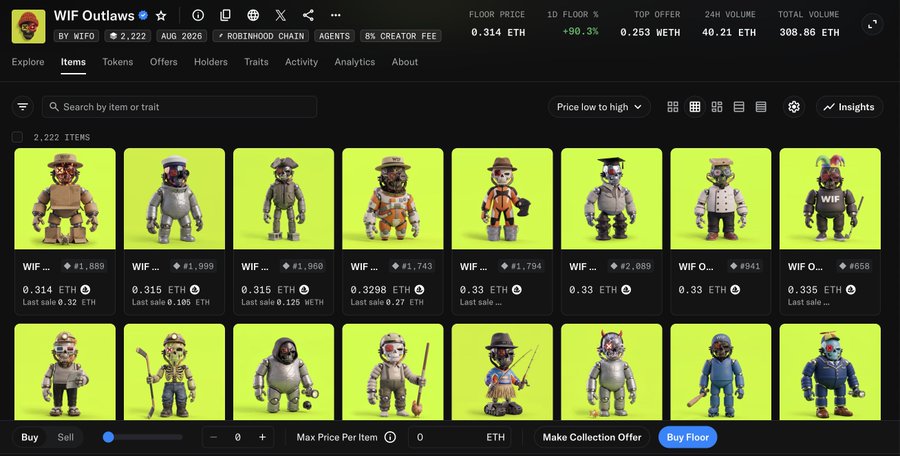Screen dimensions: 900x456
Task: Switch to dense table view
Action: click(761, 107)
